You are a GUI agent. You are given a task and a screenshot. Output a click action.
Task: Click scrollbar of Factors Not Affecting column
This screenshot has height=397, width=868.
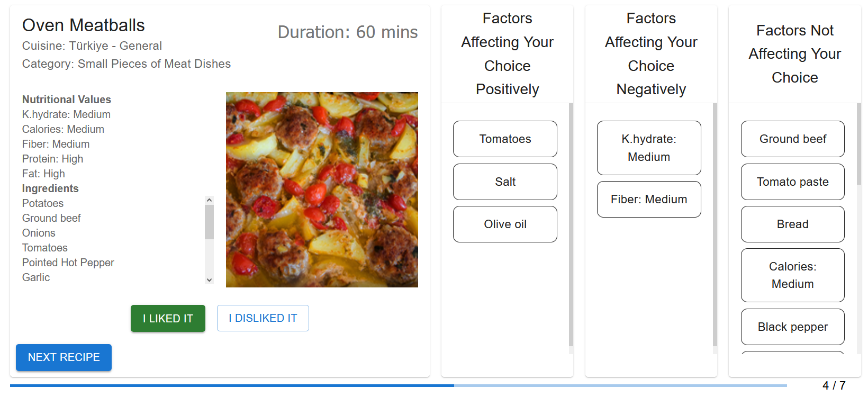(x=858, y=144)
